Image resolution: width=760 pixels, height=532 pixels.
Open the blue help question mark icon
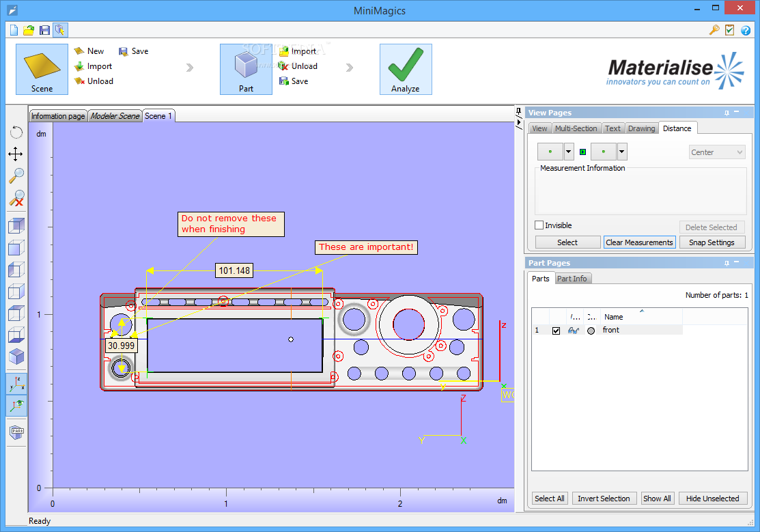[x=746, y=30]
